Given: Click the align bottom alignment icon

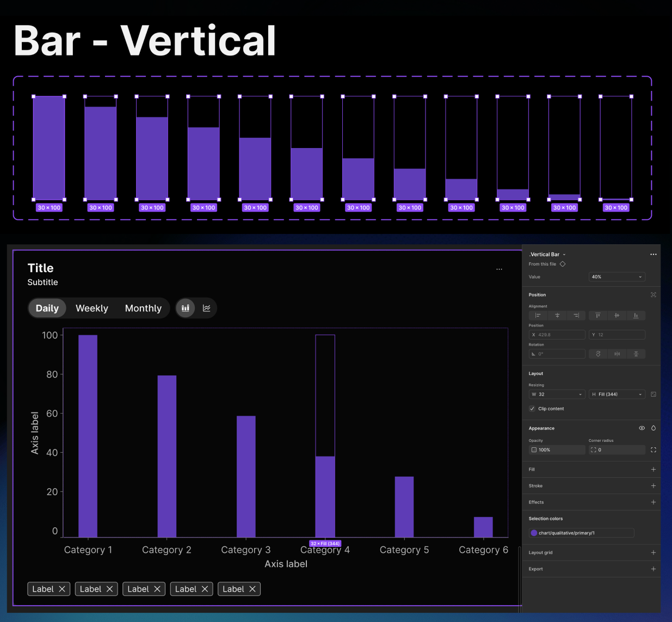Looking at the screenshot, I should (x=636, y=315).
